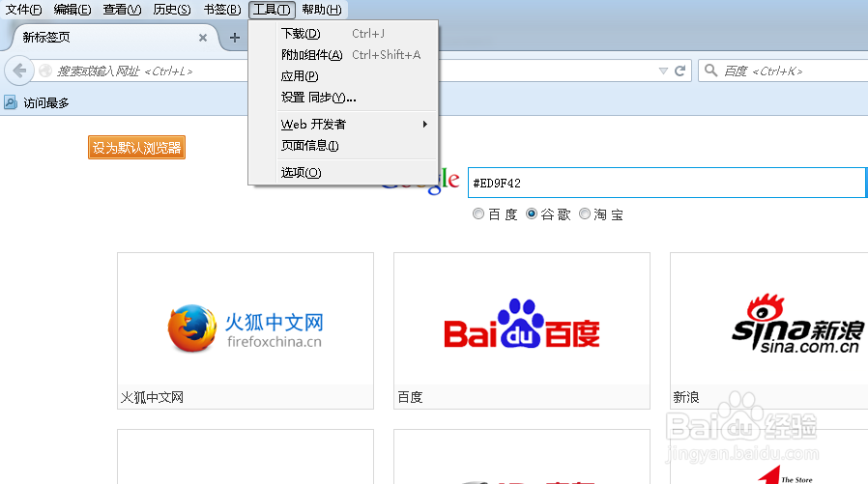
Task: Click the 设为默认浏览器 button
Action: tap(136, 148)
